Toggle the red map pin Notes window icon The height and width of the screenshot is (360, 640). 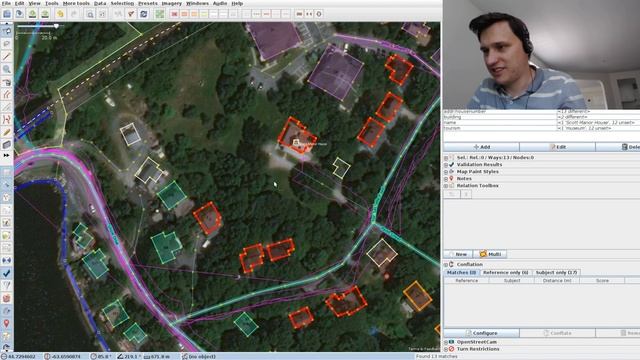(x=7, y=323)
